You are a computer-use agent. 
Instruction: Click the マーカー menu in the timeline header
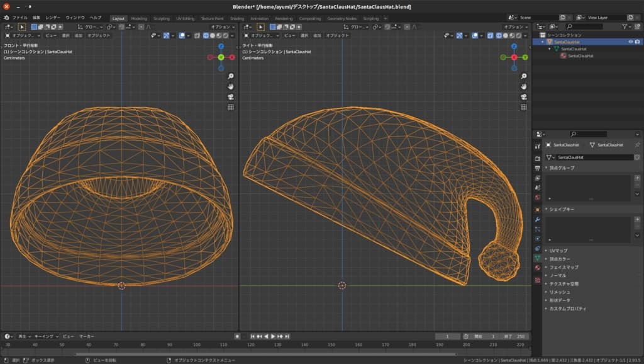click(x=87, y=336)
